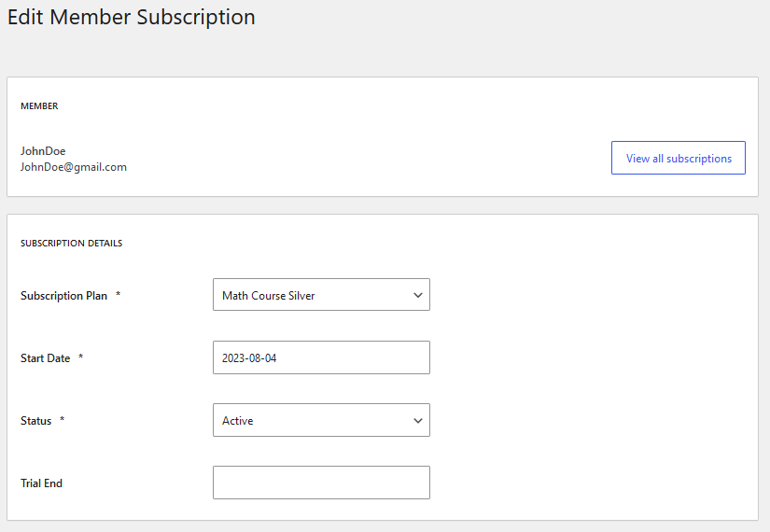Click the MEMBER section heading
The width and height of the screenshot is (770, 532).
tap(39, 106)
